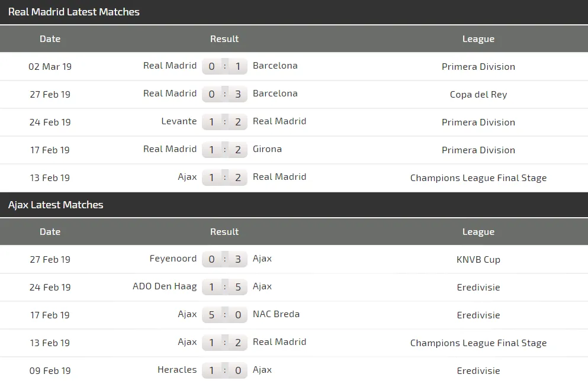Image resolution: width=588 pixels, height=384 pixels.
Task: Open the KNVB Cup league
Action: (478, 259)
